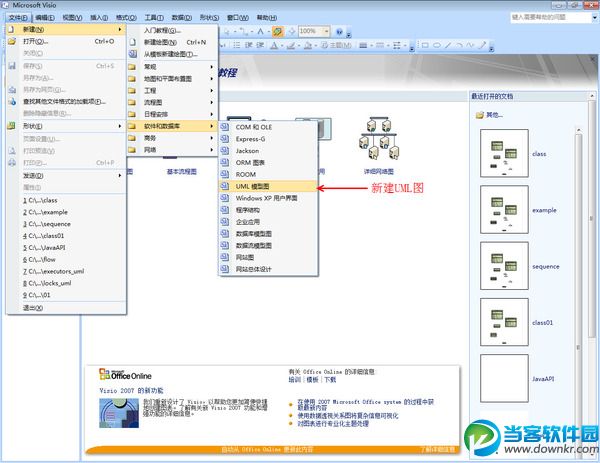Open the Help (帮助) menu

click(x=267, y=18)
